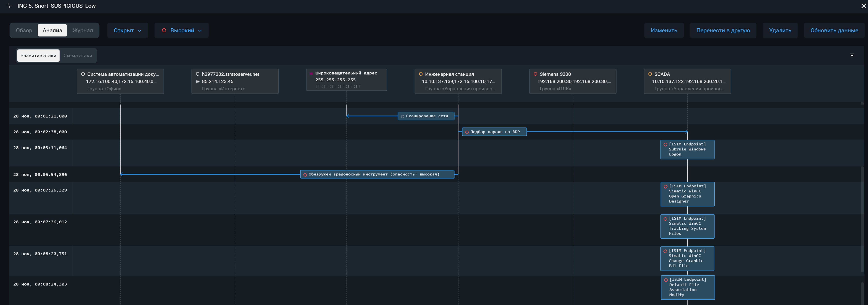Click red icon of Open Graphics Designer event
Image resolution: width=868 pixels, height=305 pixels.
[665, 187]
